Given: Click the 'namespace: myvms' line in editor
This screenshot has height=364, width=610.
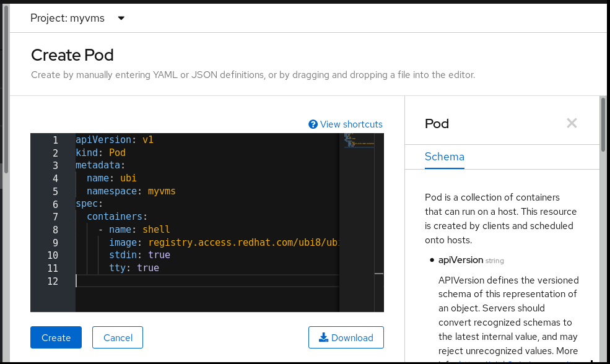Looking at the screenshot, I should point(131,191).
